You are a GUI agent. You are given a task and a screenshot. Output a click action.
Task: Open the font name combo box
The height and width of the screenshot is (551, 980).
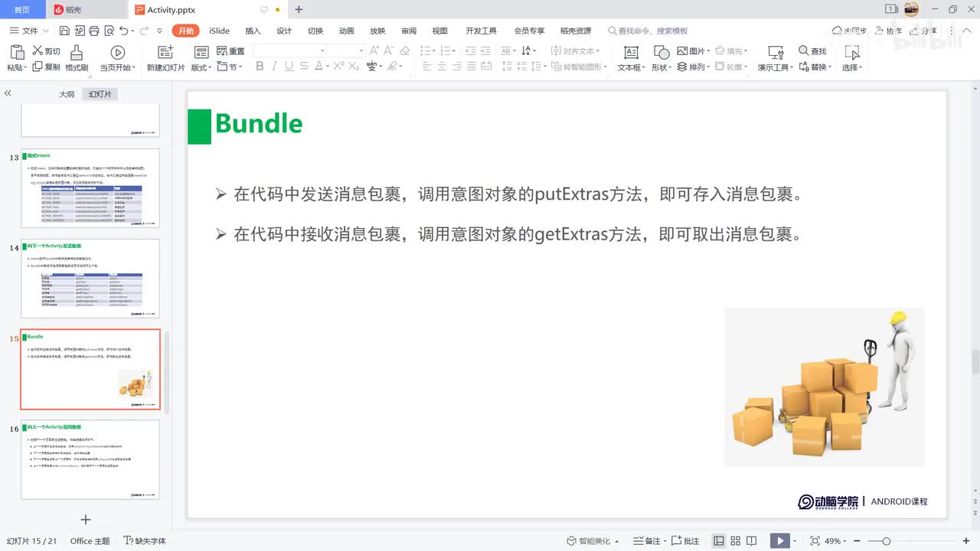(289, 51)
